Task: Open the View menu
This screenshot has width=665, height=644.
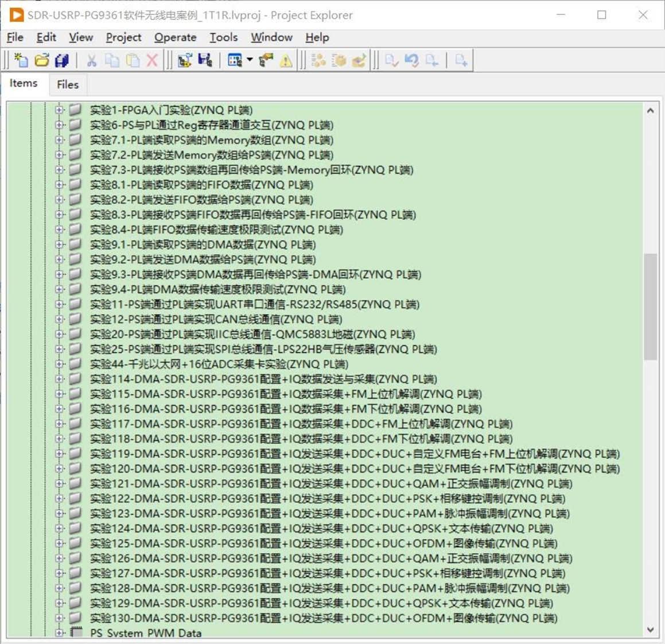Action: (81, 38)
